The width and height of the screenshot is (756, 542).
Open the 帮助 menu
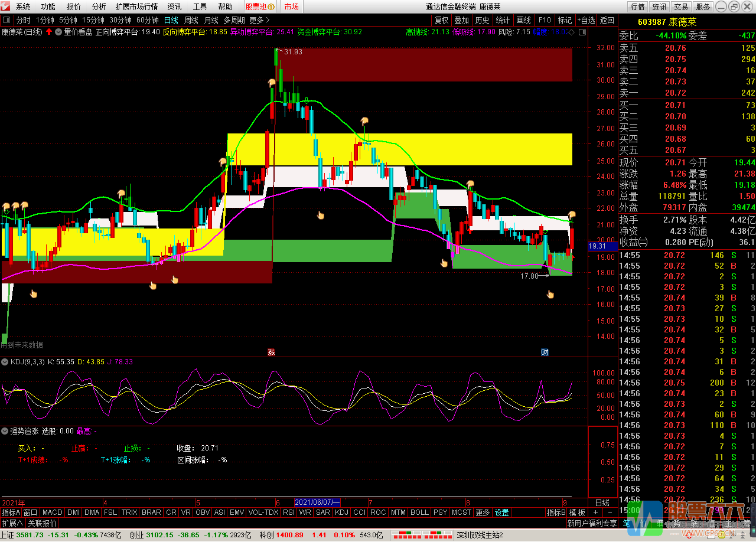coord(225,7)
